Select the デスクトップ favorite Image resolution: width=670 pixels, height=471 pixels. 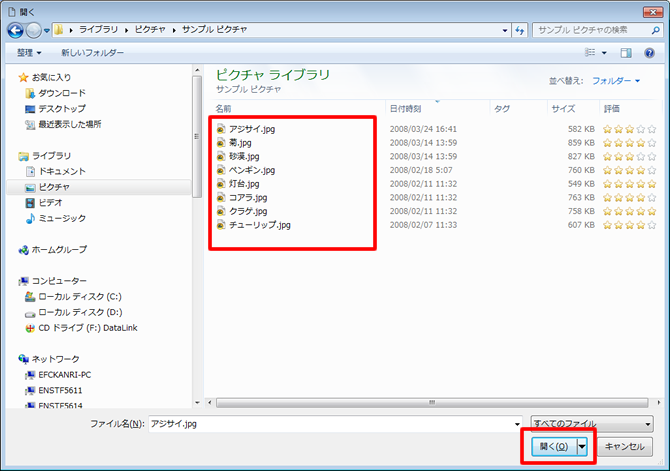pos(61,109)
